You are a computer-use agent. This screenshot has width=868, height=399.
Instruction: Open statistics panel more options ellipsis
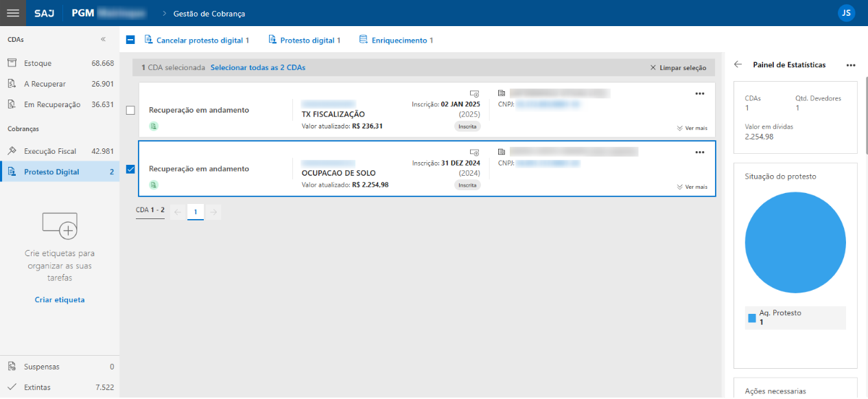coord(851,65)
